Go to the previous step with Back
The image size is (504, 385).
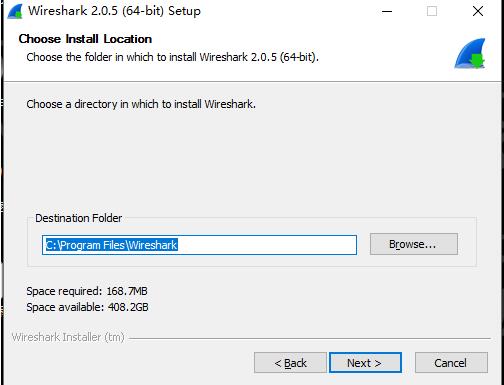point(290,363)
